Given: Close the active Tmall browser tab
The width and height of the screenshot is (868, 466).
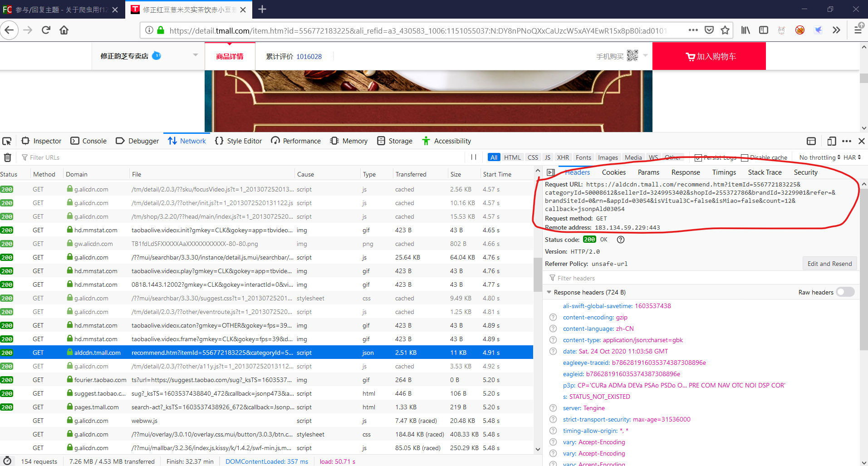Looking at the screenshot, I should (243, 10).
